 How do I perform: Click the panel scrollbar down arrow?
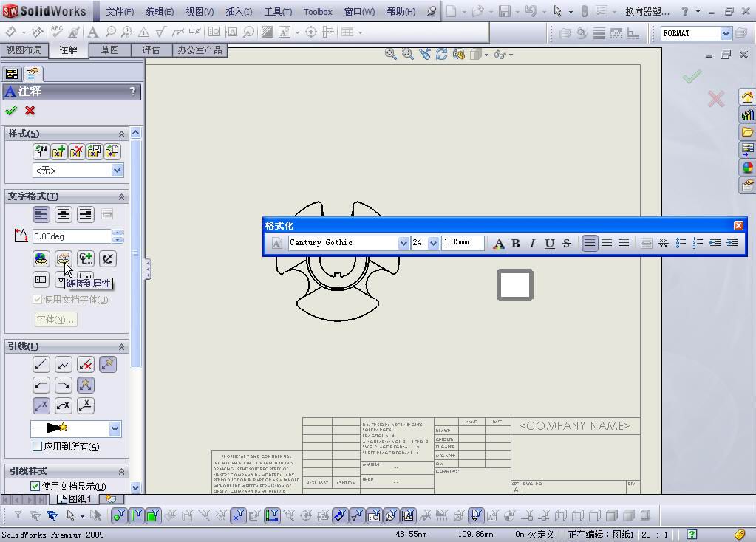[x=136, y=487]
